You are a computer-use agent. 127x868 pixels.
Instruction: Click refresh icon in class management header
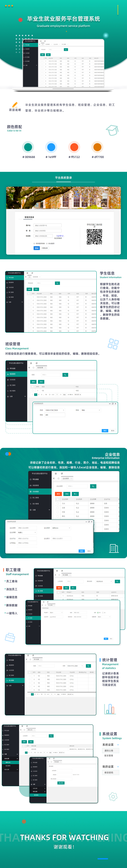[x=37, y=363]
